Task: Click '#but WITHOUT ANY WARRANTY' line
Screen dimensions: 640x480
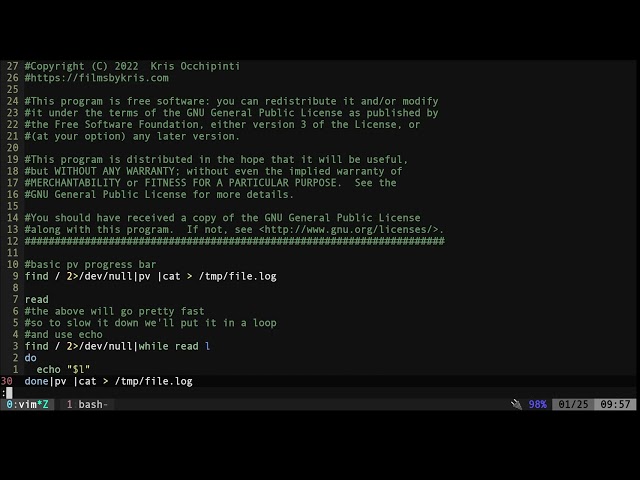Action: click(213, 171)
